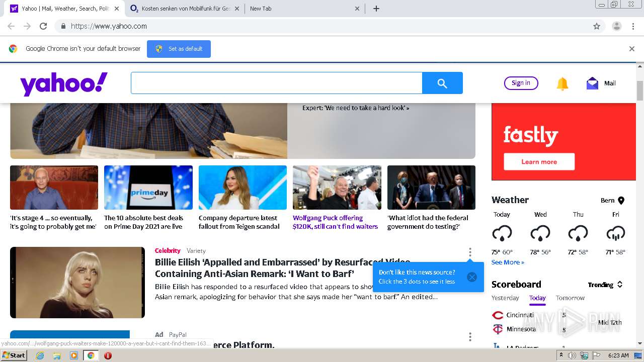644x362 pixels.
Task: Click the Bern location pin icon
Action: pyautogui.click(x=621, y=201)
